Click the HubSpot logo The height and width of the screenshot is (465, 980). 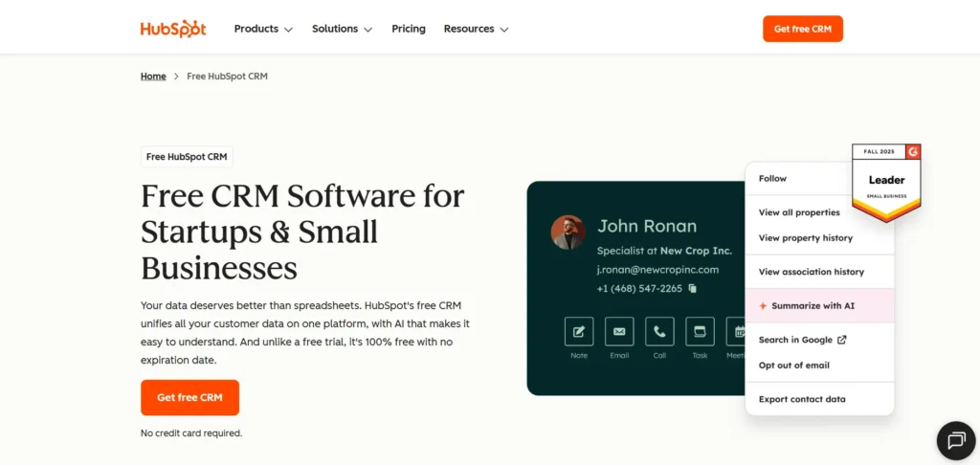173,29
